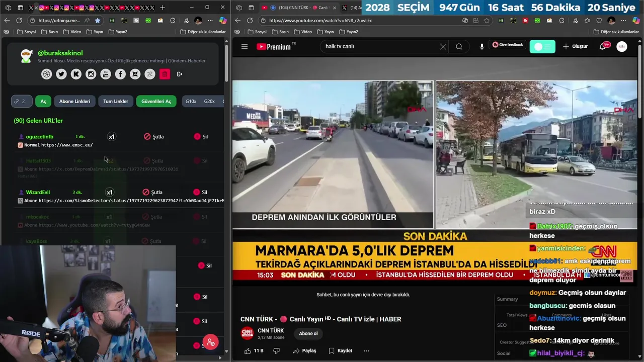Click Paylaş share button under video
Screen dimensions: 644x362
(x=304, y=350)
